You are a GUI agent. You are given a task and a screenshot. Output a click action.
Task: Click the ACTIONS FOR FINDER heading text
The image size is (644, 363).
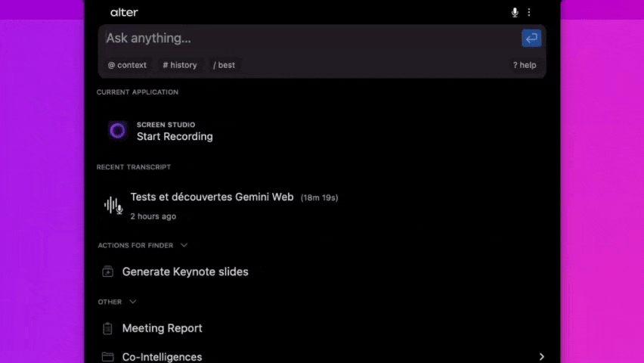pyautogui.click(x=135, y=246)
